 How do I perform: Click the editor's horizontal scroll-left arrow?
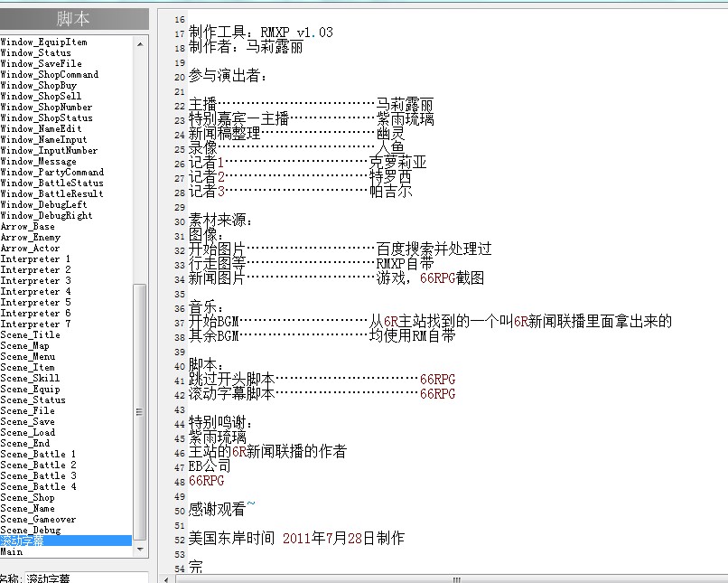[x=166, y=578]
